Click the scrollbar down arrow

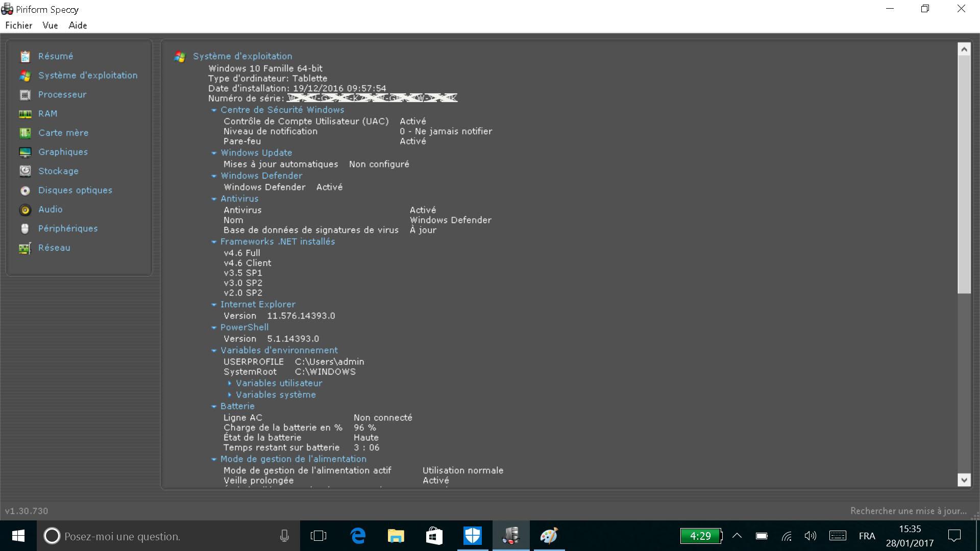(964, 480)
